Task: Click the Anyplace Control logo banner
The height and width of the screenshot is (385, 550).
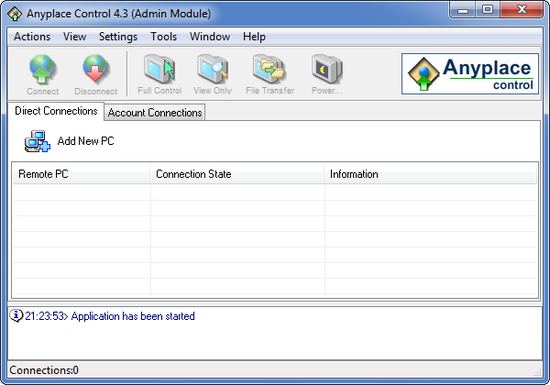Action: pos(470,74)
